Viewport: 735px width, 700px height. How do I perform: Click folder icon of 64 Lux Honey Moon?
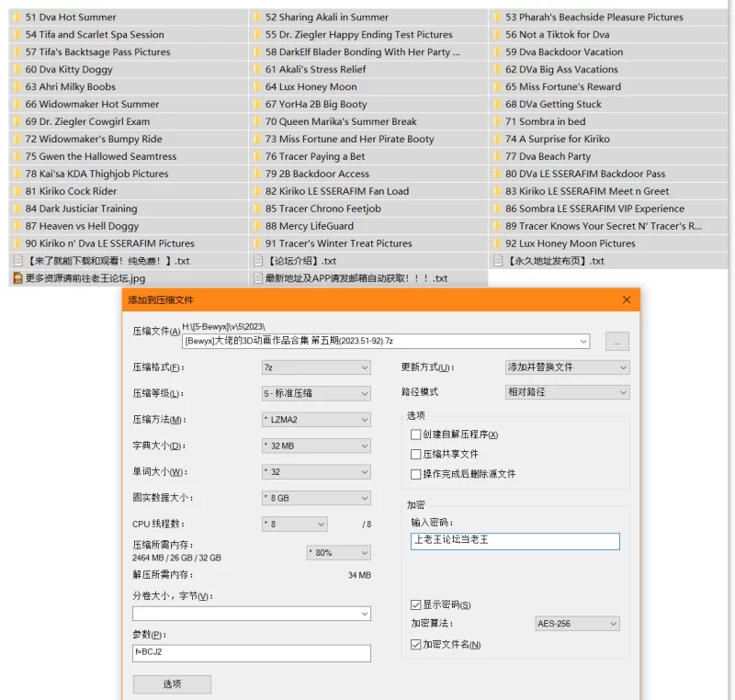pos(257,86)
